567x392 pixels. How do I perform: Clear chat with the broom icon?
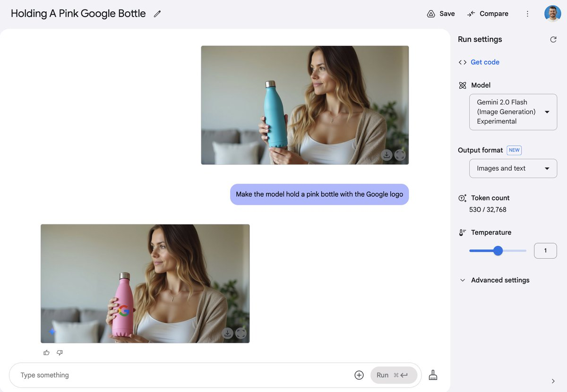(x=433, y=375)
